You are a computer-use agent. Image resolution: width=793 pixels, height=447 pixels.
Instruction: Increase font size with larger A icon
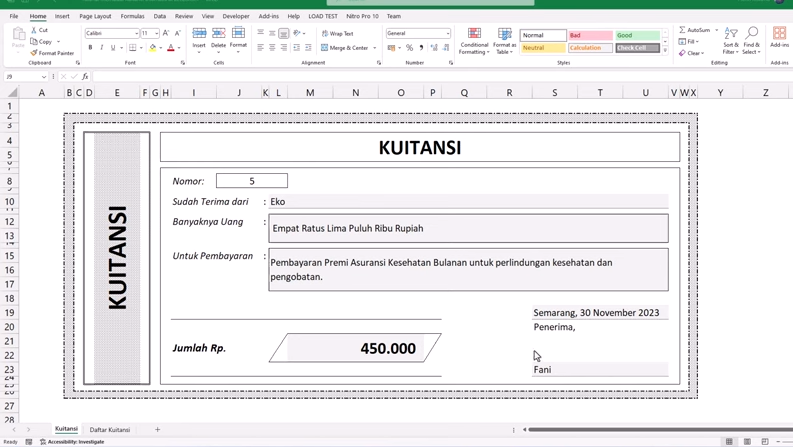click(x=166, y=33)
